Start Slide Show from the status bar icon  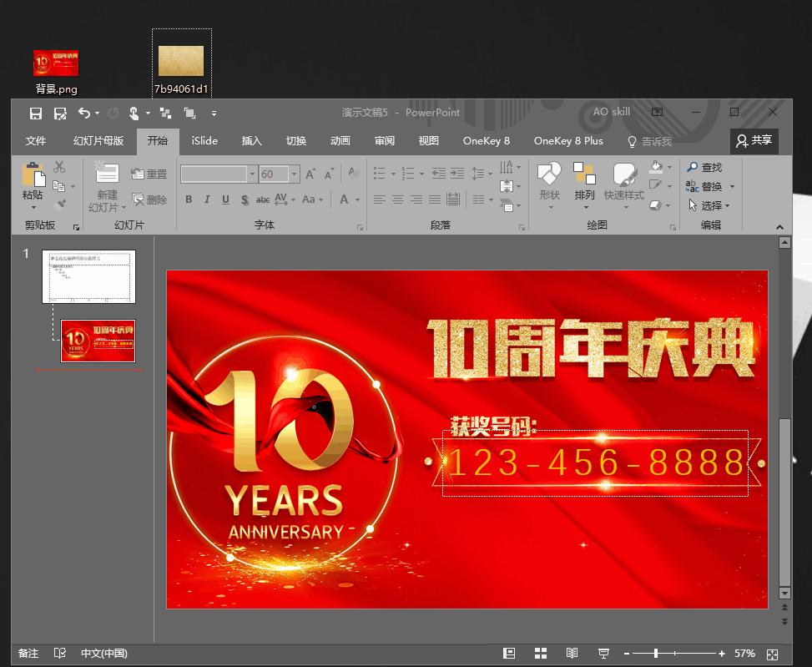(603, 654)
